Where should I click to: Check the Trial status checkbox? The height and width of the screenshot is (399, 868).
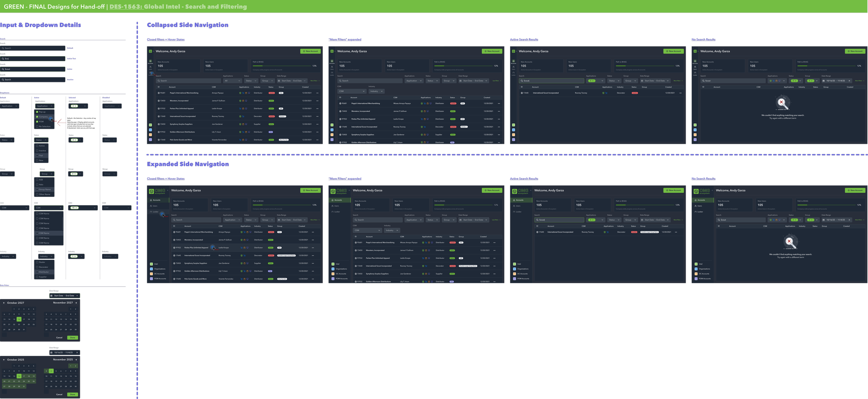pos(37,156)
